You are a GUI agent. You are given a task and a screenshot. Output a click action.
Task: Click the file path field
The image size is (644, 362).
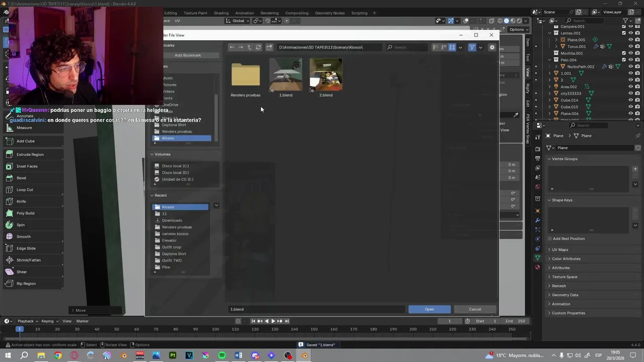[x=330, y=47]
